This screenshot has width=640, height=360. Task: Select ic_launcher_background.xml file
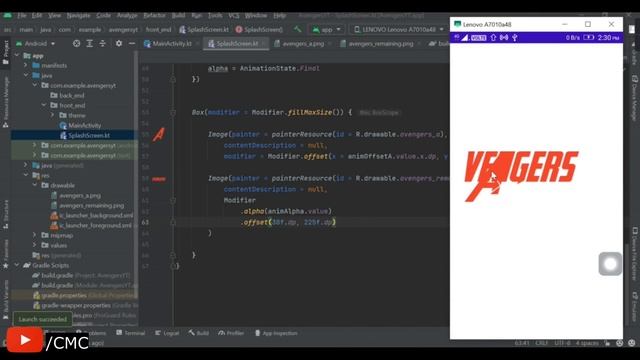(96, 215)
